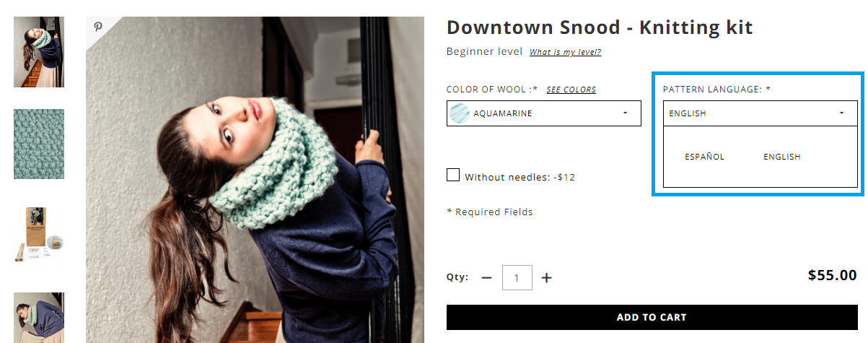Open the AQUAMARINE wool color combo box

tap(544, 113)
